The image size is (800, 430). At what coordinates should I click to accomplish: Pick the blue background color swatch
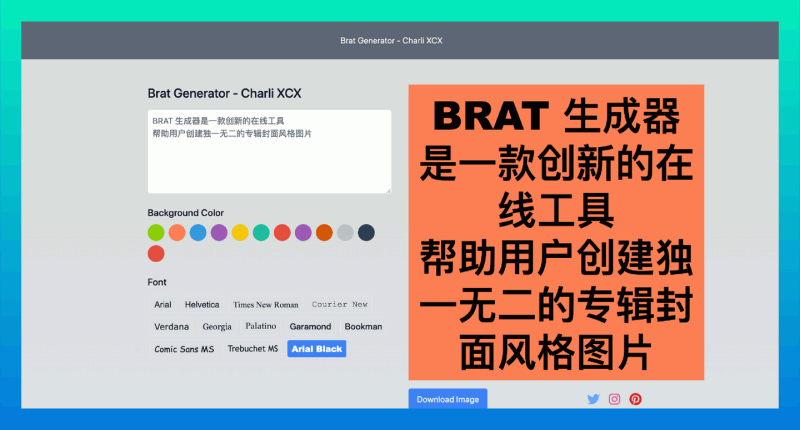tap(198, 233)
